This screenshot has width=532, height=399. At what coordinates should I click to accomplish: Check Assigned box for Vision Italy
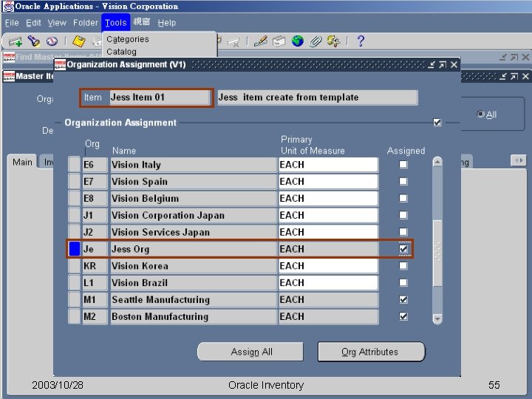[403, 165]
